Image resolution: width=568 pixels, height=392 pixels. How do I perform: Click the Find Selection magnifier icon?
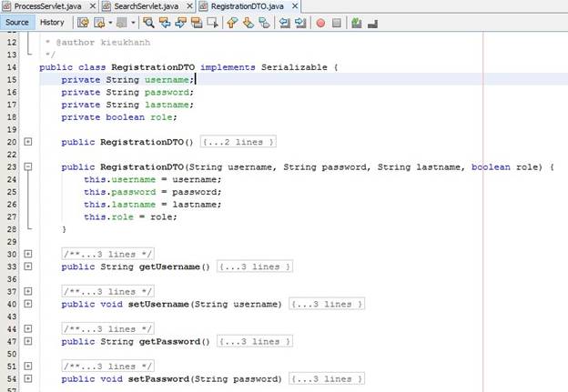tap(148, 23)
